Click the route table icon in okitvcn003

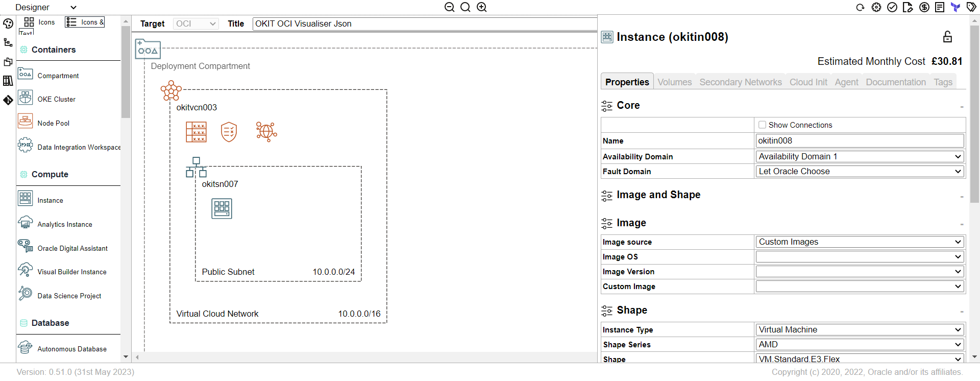click(x=197, y=132)
